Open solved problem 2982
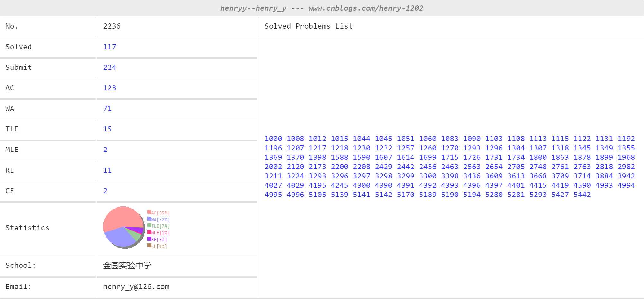This screenshot has width=644, height=299. coord(626,167)
